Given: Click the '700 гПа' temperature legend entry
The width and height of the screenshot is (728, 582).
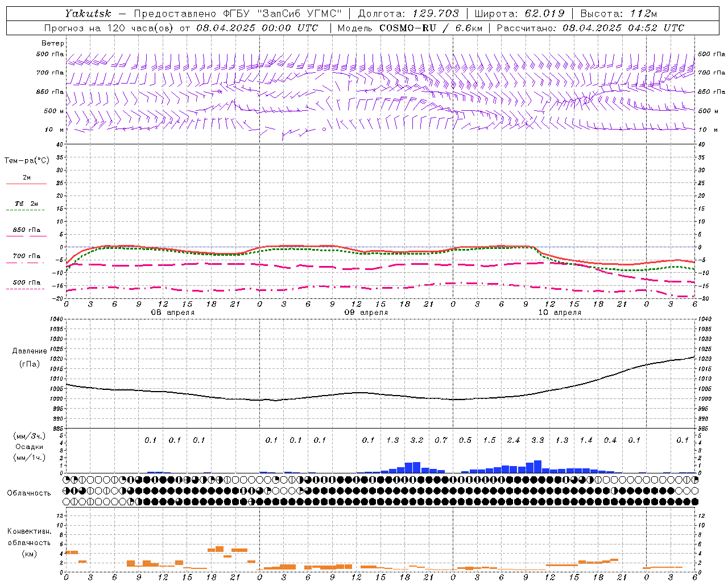Looking at the screenshot, I should (26, 256).
